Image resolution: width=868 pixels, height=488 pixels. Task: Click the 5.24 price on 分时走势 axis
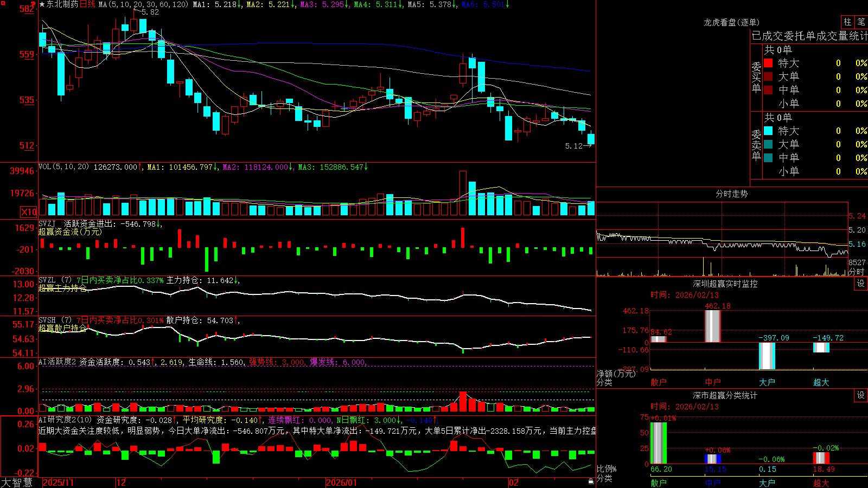857,216
